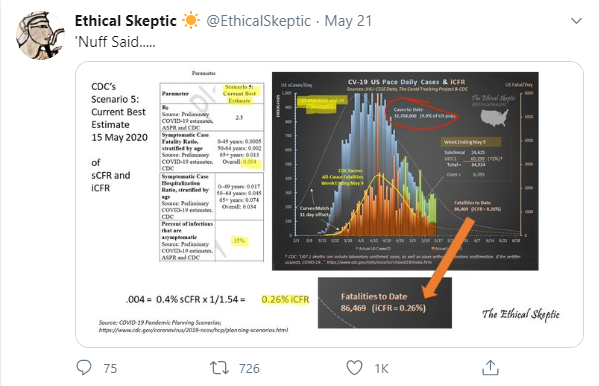Open the share tweet upload icon
599x386 pixels.
(x=490, y=368)
